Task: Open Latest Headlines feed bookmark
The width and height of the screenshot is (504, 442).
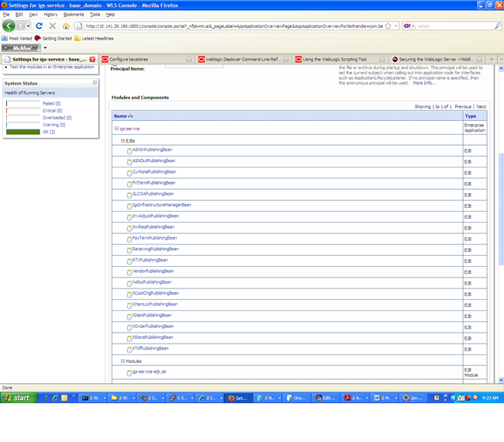Action: tap(94, 38)
